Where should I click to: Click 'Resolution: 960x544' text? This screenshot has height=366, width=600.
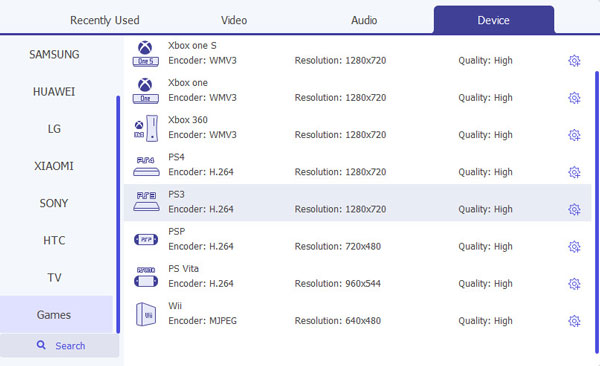338,283
